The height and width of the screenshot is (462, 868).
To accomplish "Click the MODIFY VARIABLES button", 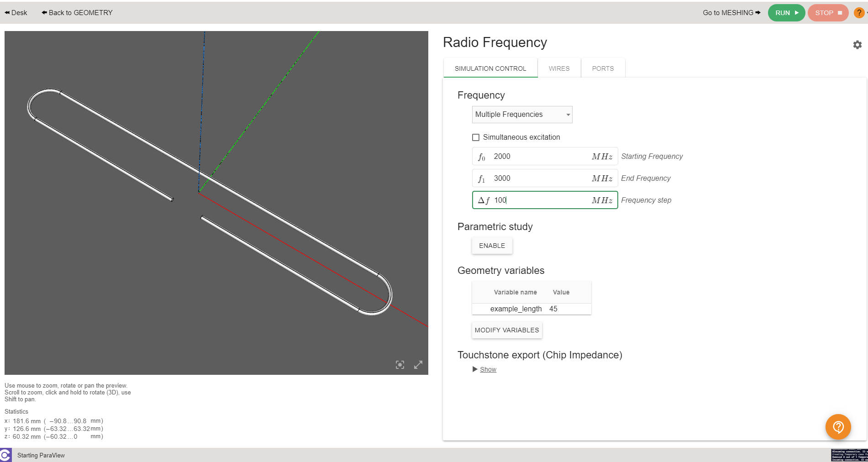I will [507, 330].
